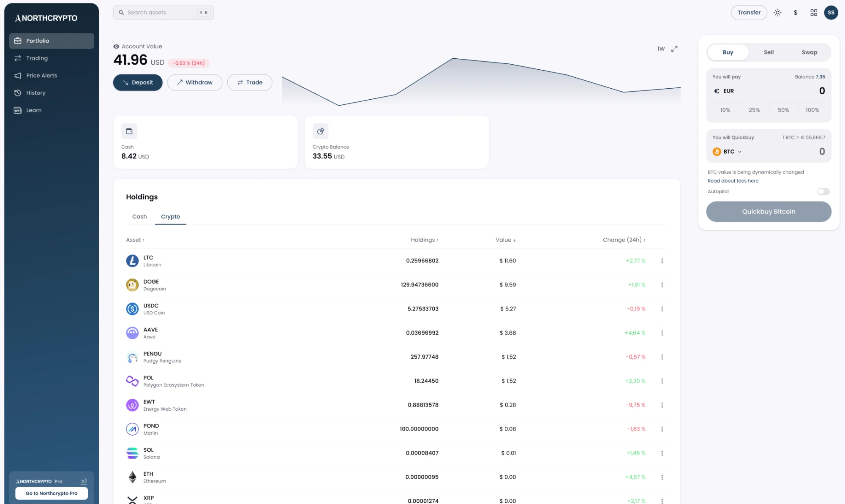Open more options for USDC row
Image resolution: width=845 pixels, height=504 pixels.
pyautogui.click(x=662, y=309)
